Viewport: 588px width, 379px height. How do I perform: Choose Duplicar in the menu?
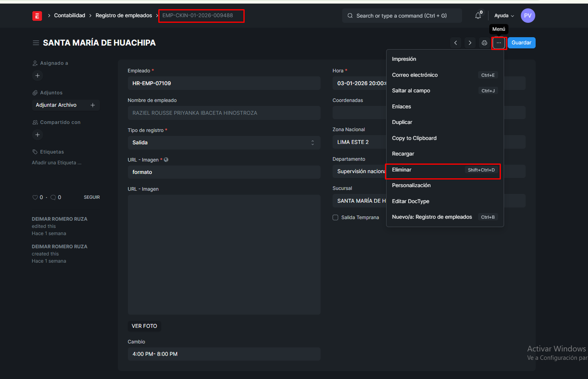click(x=402, y=122)
